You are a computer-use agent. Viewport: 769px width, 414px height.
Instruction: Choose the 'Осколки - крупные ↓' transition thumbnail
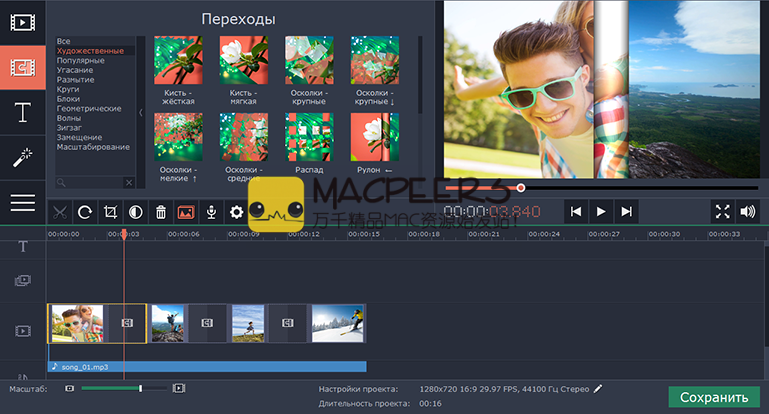point(375,60)
